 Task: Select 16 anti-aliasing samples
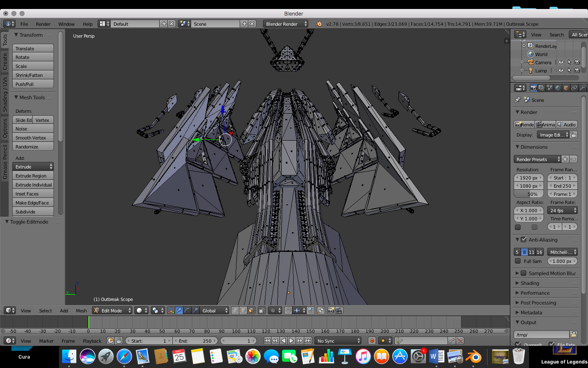(x=539, y=252)
